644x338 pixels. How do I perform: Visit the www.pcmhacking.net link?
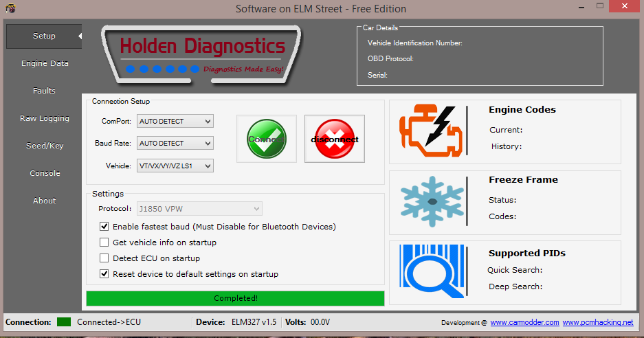click(x=598, y=322)
